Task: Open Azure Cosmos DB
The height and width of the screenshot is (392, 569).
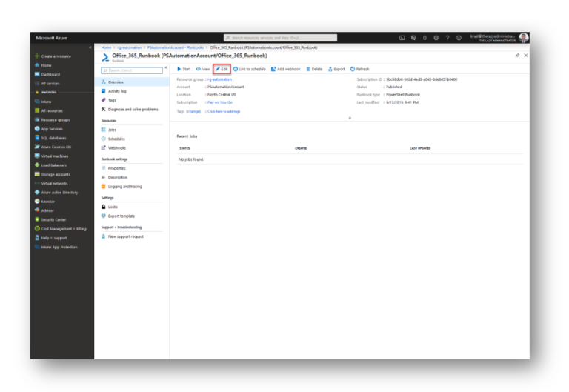Action: tap(53, 147)
